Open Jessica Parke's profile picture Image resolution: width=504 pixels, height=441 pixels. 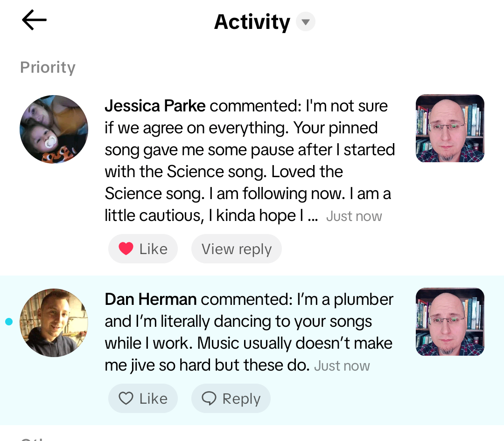54,129
